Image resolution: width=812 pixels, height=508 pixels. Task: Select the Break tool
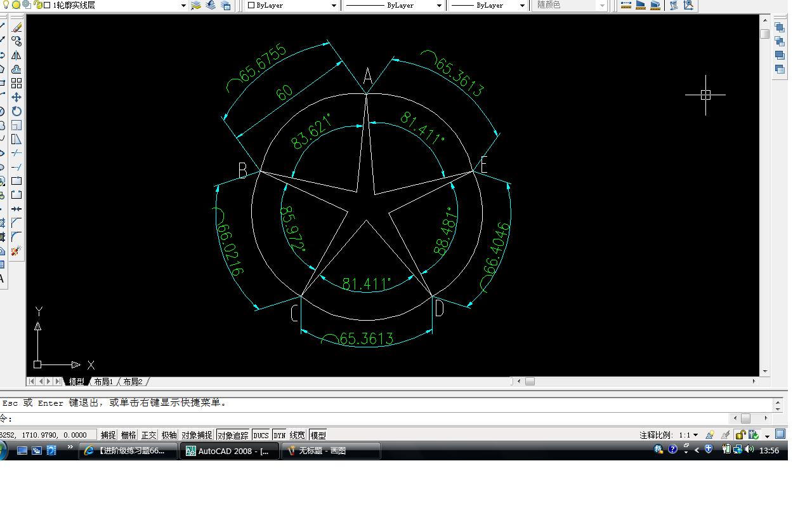[x=16, y=195]
